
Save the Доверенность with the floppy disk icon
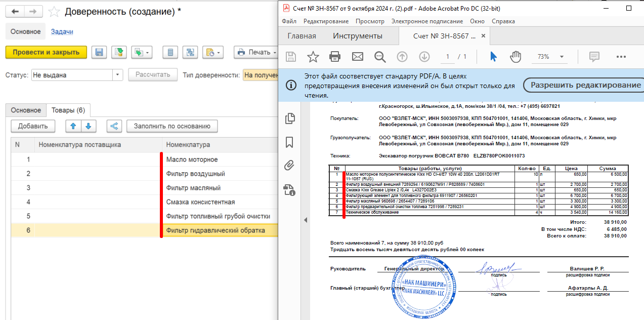(x=99, y=52)
